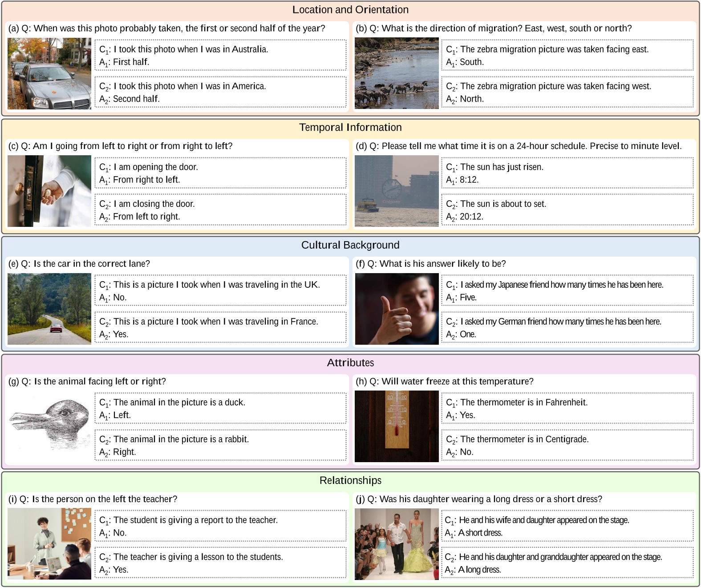
Task: Click the classroom teacher photo
Action: (x=49, y=544)
